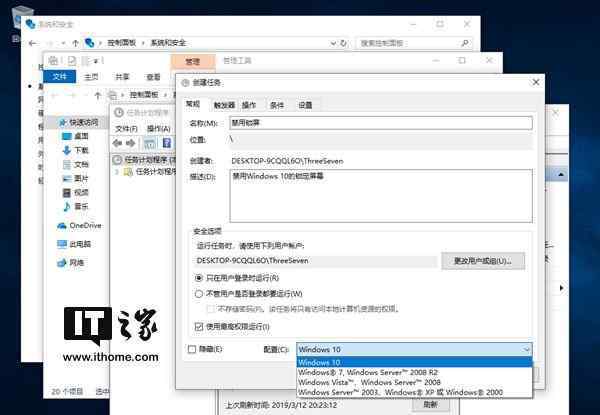Toggle the 不存储密码 checkbox

coord(210,309)
